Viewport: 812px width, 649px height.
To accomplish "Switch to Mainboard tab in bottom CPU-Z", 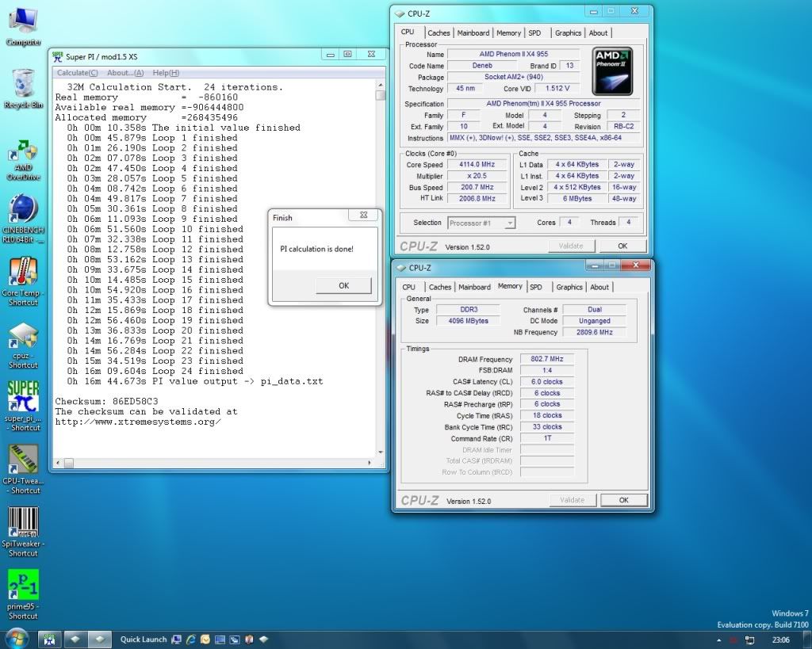I will (x=474, y=287).
